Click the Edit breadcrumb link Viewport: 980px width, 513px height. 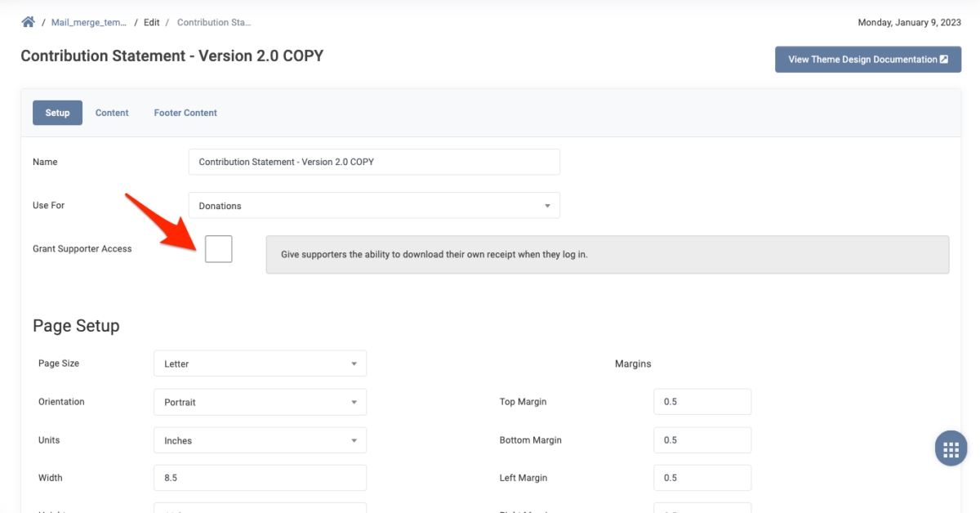coord(151,22)
